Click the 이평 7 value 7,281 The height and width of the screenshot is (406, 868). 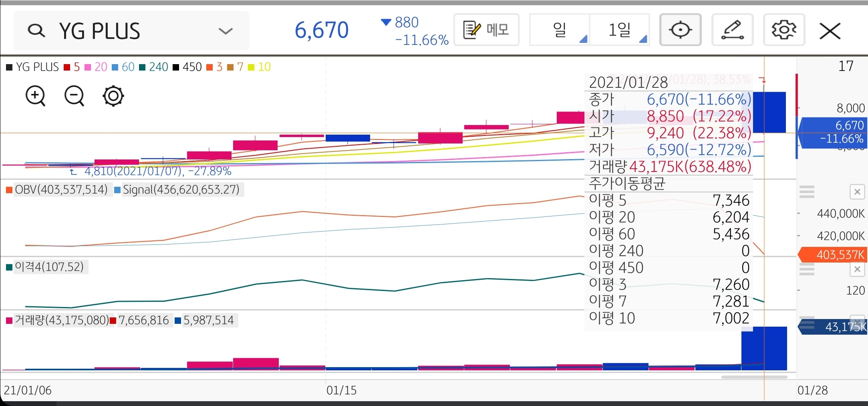731,301
